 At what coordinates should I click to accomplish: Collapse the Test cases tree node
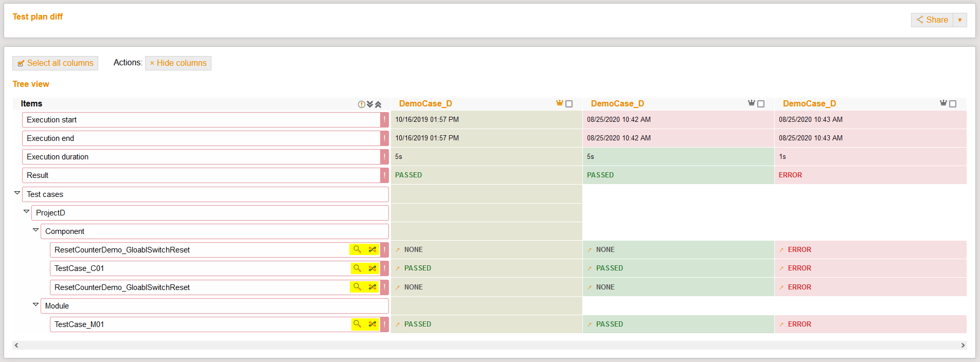point(17,193)
